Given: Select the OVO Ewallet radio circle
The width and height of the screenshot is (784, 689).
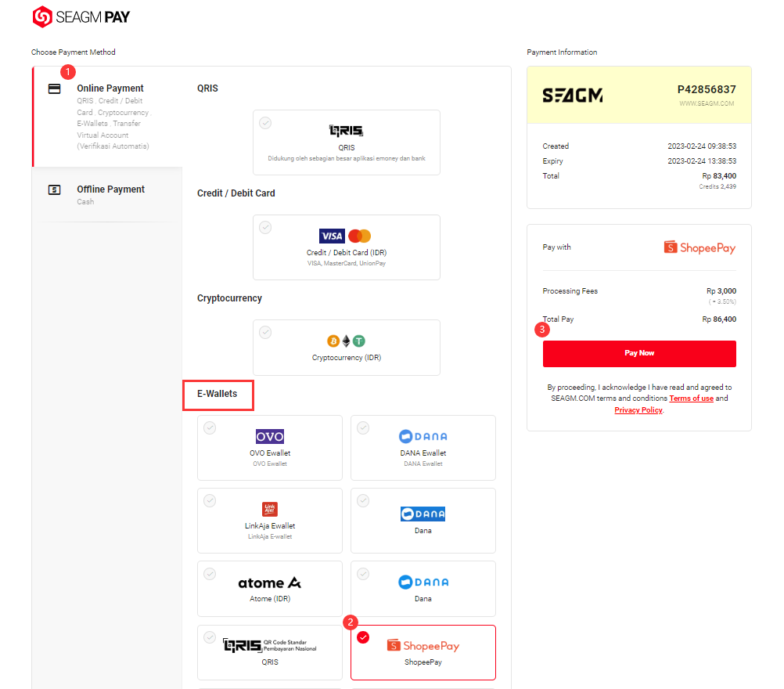Looking at the screenshot, I should (x=210, y=427).
